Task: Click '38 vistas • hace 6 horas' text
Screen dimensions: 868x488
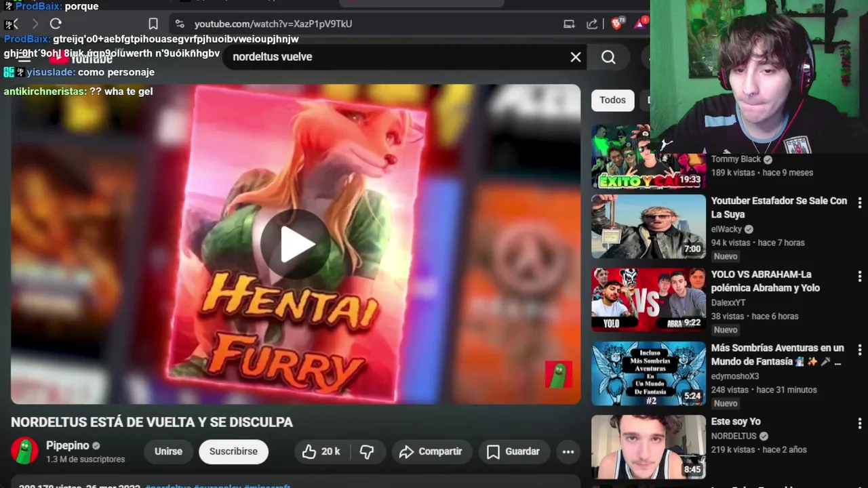Action: tap(755, 316)
